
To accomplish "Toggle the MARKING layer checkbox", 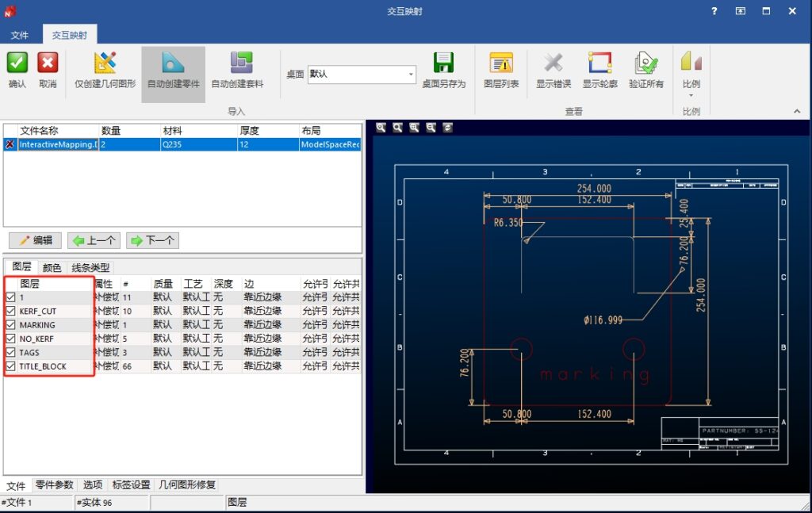I will (x=10, y=325).
